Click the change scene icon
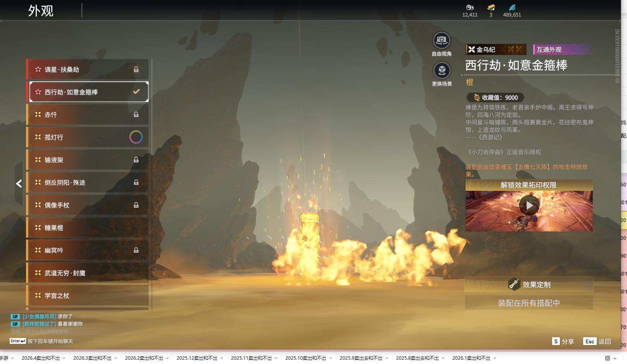 tap(442, 71)
